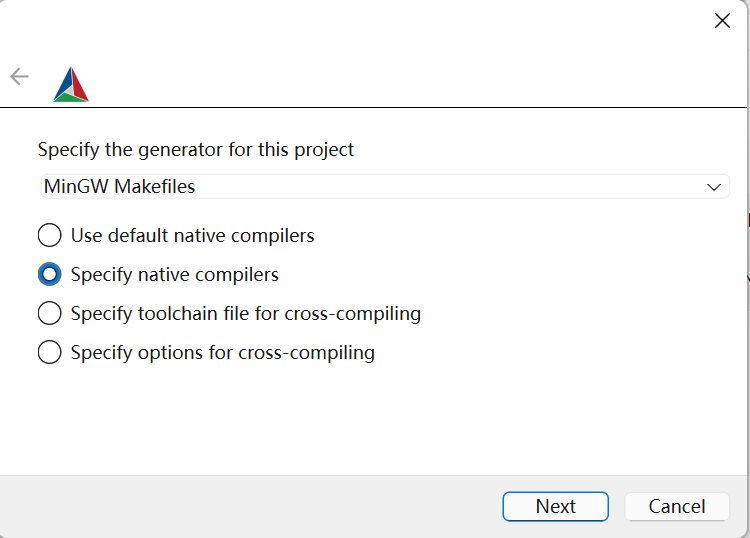Click the Next button
This screenshot has width=750, height=538.
pyautogui.click(x=555, y=506)
